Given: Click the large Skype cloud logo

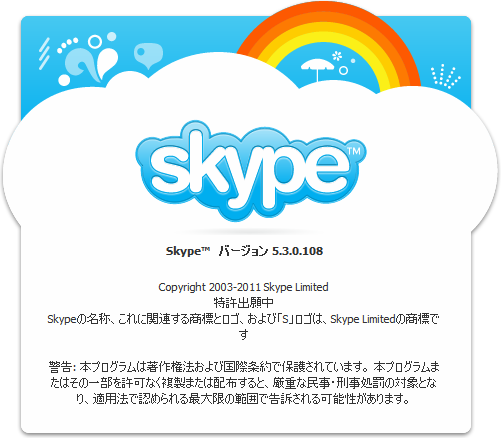Looking at the screenshot, I should [x=251, y=170].
